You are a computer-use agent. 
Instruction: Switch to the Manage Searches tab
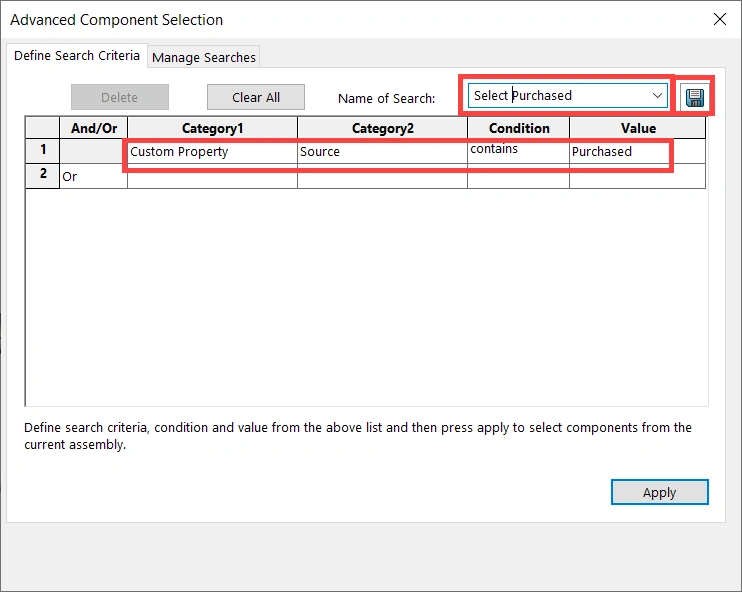(x=204, y=58)
